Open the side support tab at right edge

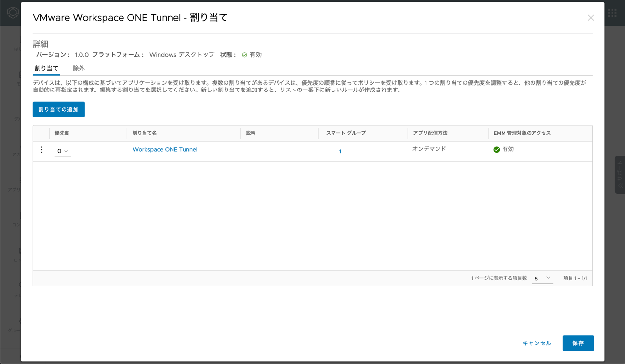[x=620, y=175]
